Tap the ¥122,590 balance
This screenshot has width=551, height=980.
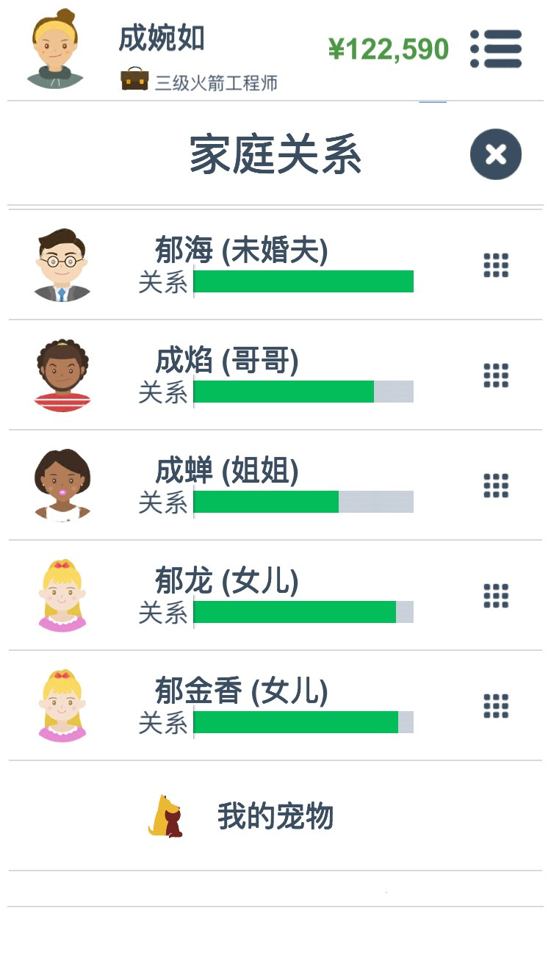click(x=389, y=49)
